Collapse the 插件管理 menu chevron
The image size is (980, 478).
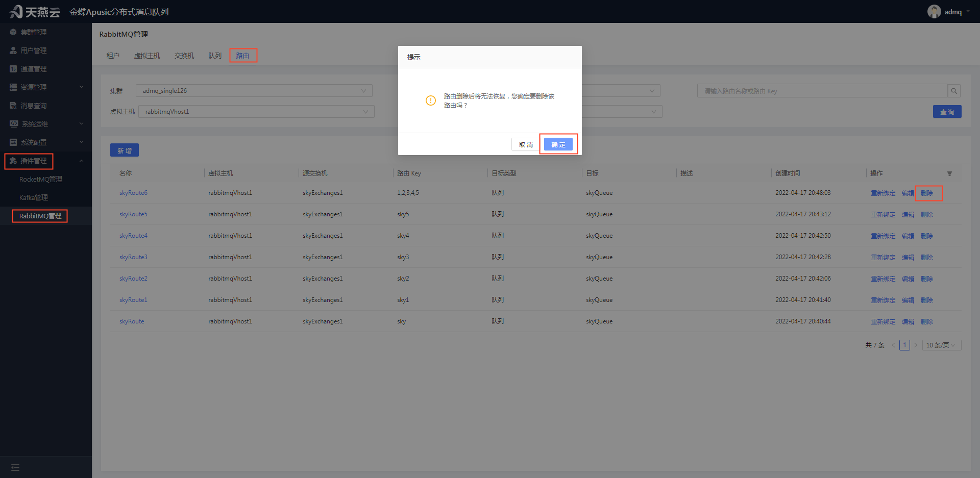click(x=81, y=161)
